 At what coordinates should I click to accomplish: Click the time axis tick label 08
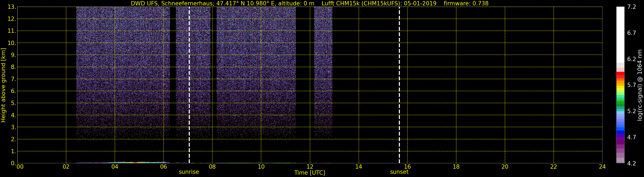pyautogui.click(x=212, y=167)
